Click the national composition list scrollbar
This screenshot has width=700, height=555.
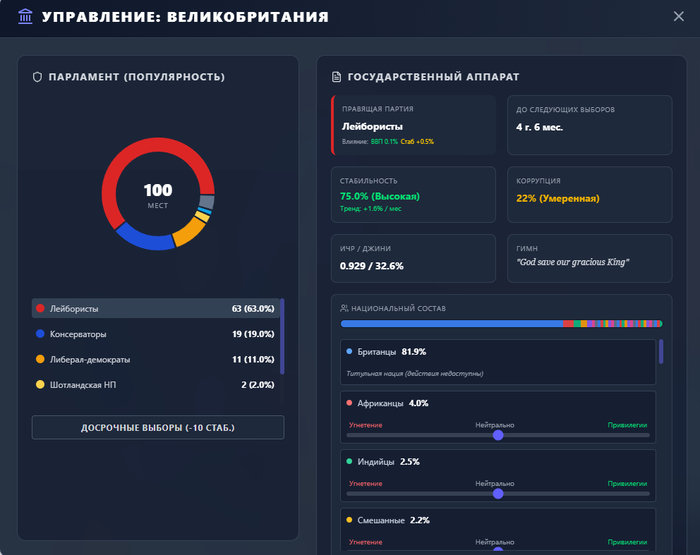coord(661,351)
